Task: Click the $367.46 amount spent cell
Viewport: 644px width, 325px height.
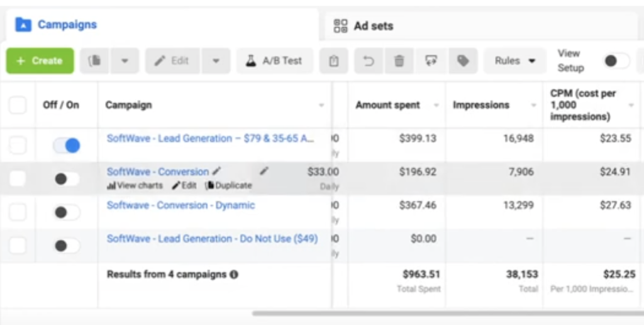Action: pyautogui.click(x=418, y=205)
